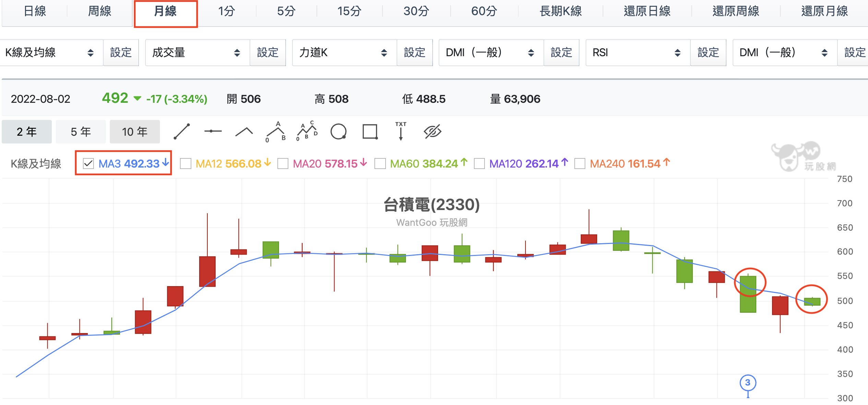Image resolution: width=868 pixels, height=405 pixels.
Task: Choose the angle line drawing tool
Action: coord(244,132)
